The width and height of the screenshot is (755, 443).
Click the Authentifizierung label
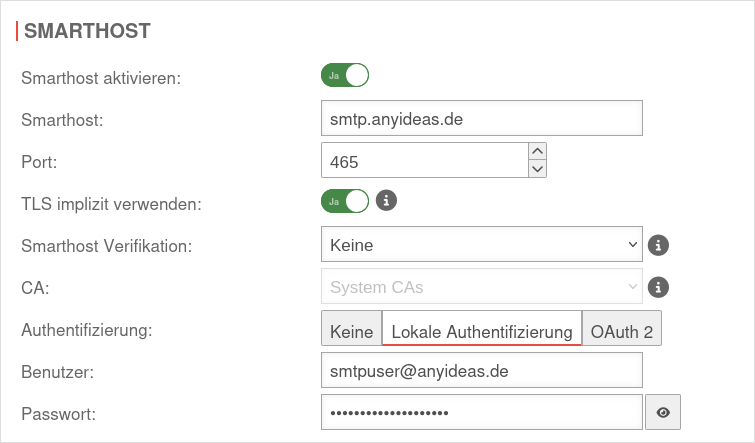pos(86,329)
